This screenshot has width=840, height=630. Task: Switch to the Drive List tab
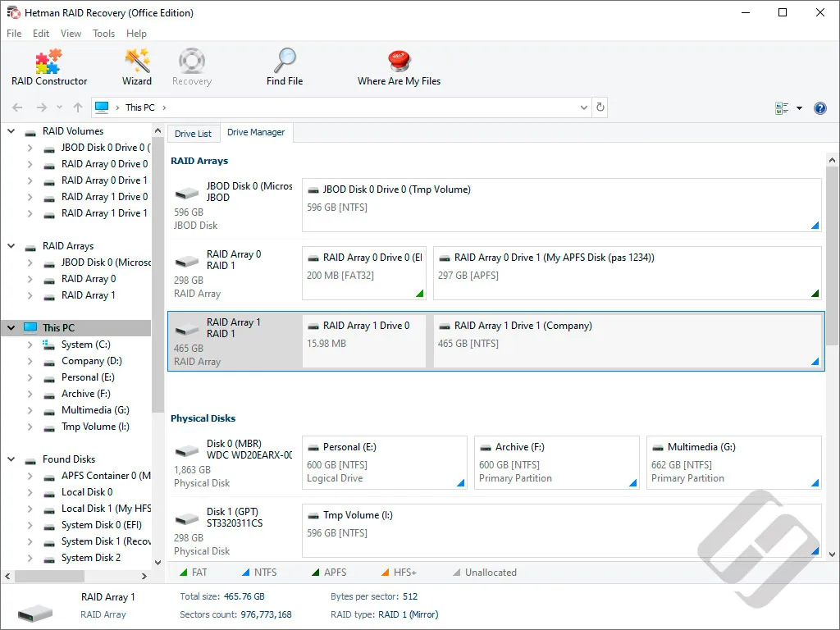point(193,133)
